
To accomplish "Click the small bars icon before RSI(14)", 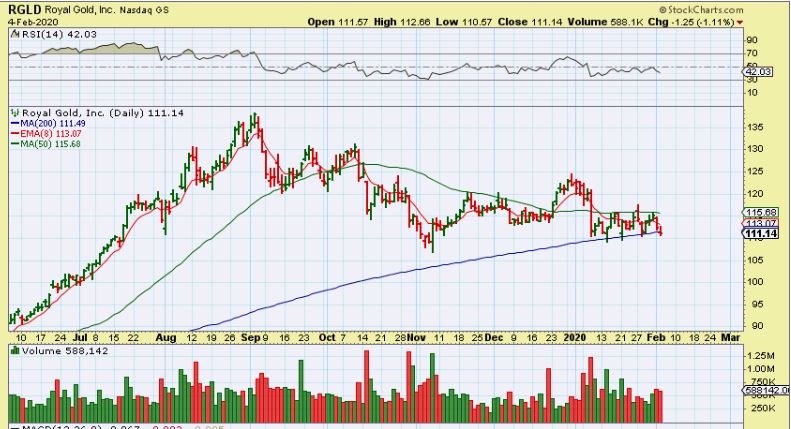I will point(15,34).
